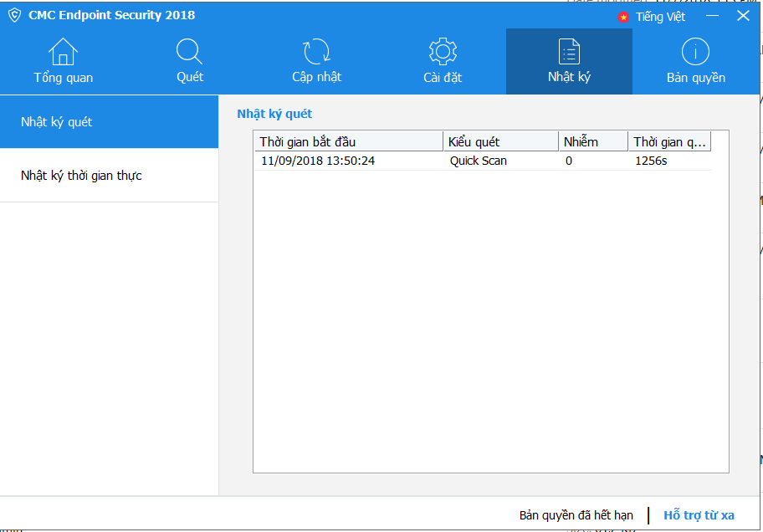Minimize the CMC Endpoint Security window
Image resolution: width=763 pixels, height=532 pixels.
[713, 16]
